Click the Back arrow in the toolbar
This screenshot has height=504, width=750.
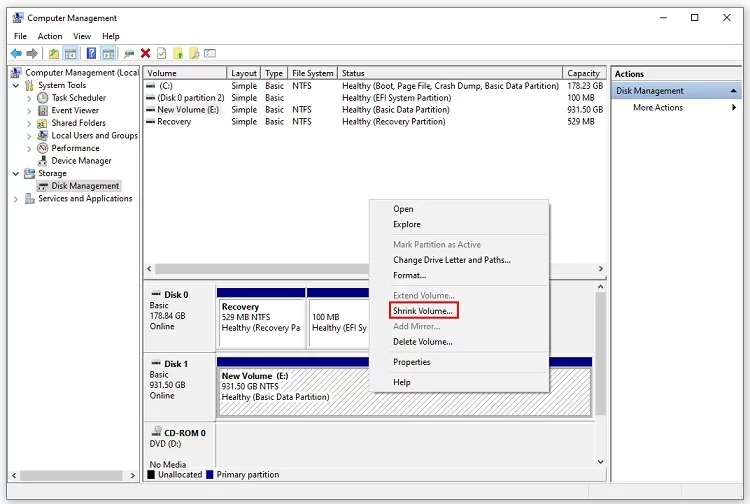tap(16, 54)
